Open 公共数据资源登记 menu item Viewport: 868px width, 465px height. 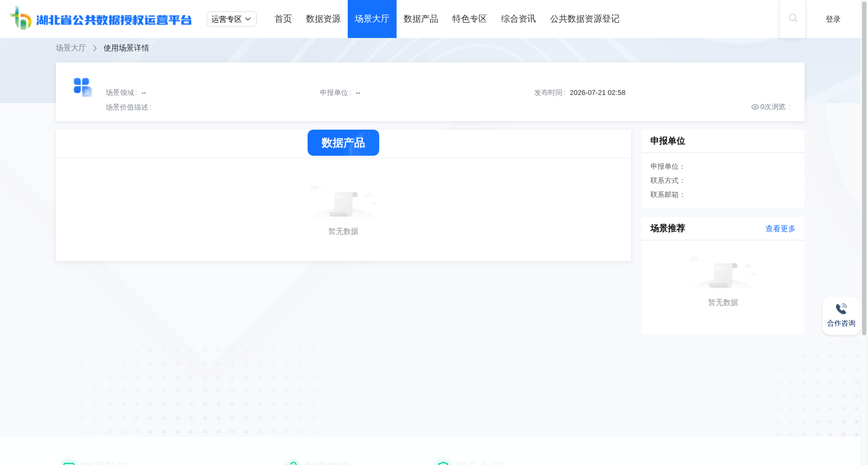click(585, 19)
